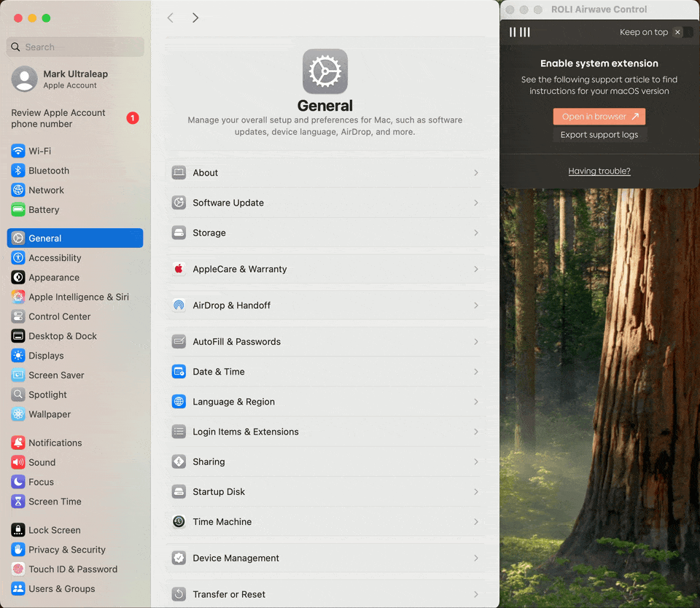Image resolution: width=700 pixels, height=608 pixels.
Task: Click the Apple Intelligence & Siri icon
Action: [17, 297]
